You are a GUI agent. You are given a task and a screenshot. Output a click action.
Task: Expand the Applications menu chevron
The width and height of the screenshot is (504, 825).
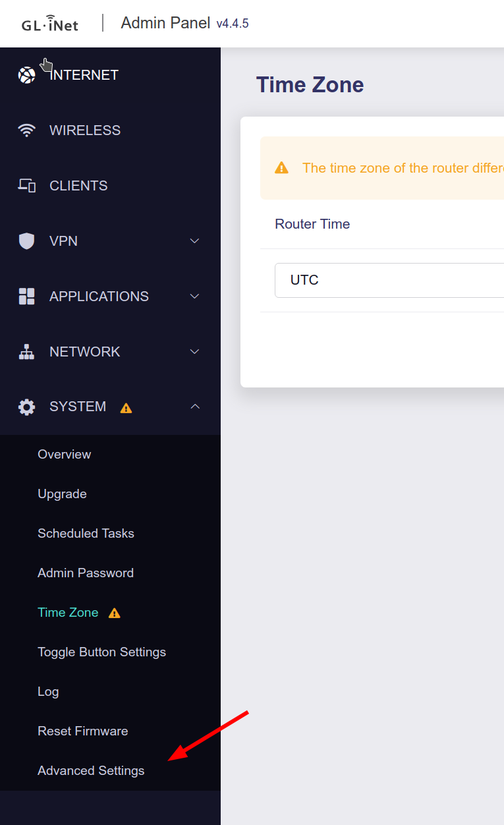click(x=194, y=297)
